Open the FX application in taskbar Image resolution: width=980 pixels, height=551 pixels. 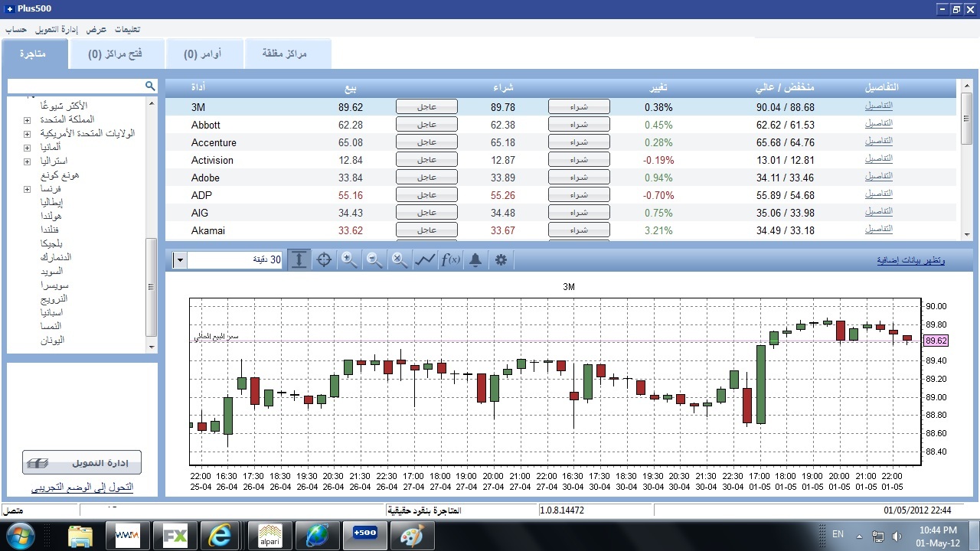pyautogui.click(x=175, y=536)
